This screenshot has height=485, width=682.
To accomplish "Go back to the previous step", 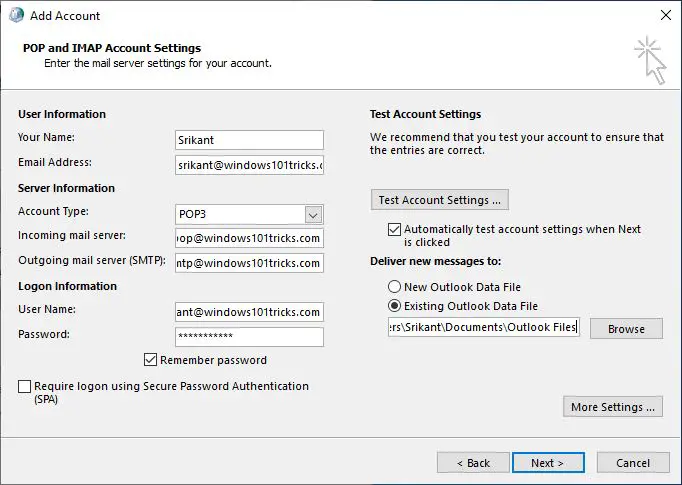I will pyautogui.click(x=473, y=463).
